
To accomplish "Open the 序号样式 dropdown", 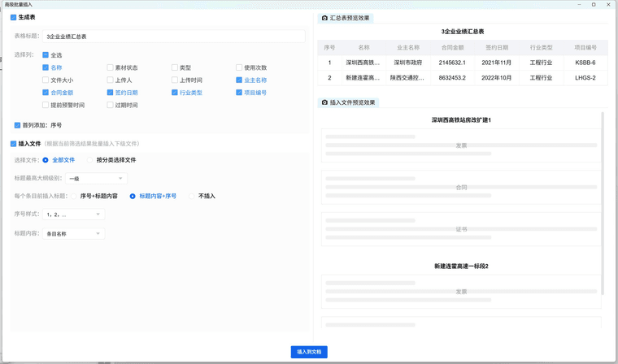I will 74,214.
